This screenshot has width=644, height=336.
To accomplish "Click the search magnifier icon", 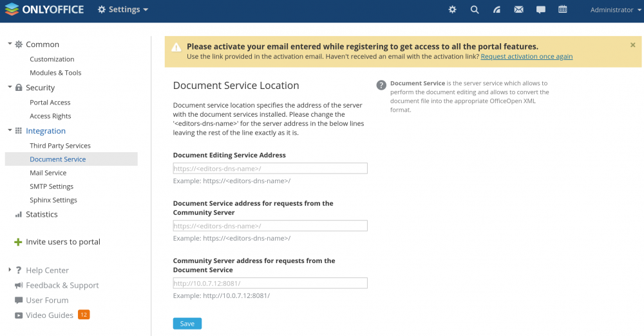I will pos(475,10).
